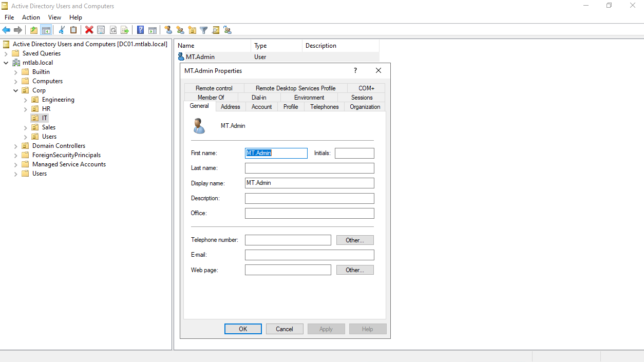Click in the Description field of the dialog

[x=310, y=198]
